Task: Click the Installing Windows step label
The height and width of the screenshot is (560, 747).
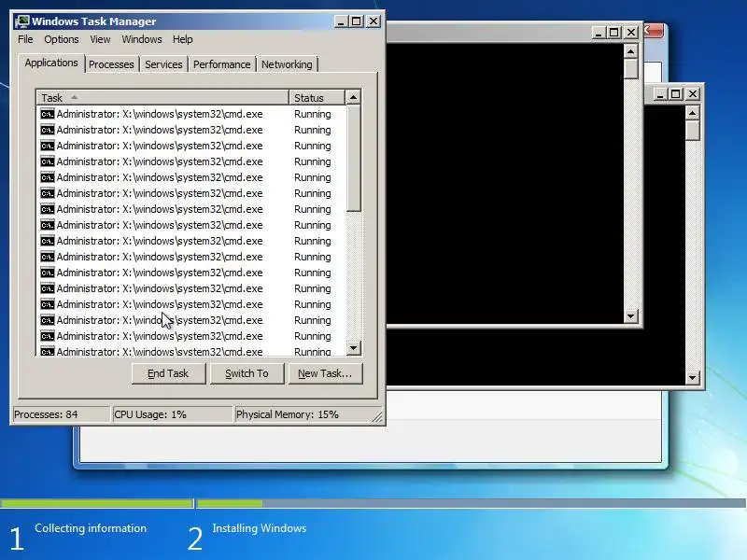Action: click(260, 528)
